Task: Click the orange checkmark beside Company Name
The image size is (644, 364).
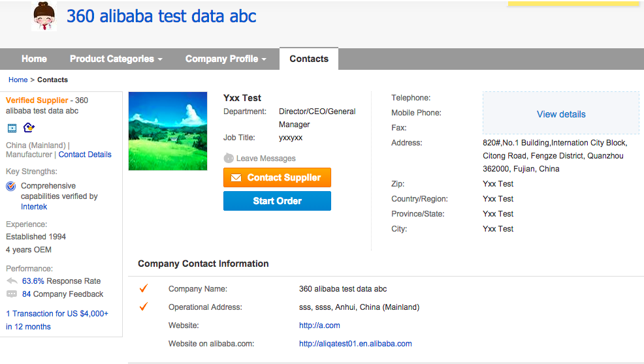Action: click(x=143, y=288)
